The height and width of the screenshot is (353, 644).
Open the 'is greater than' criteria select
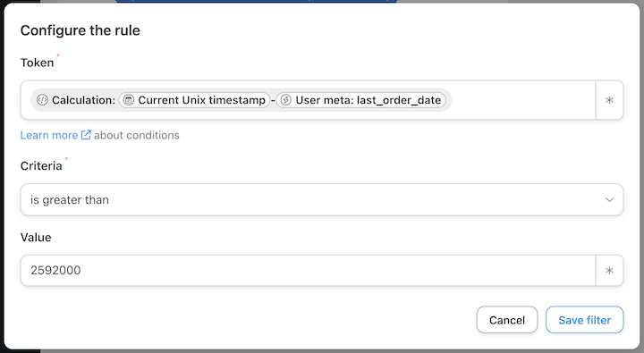(322, 200)
